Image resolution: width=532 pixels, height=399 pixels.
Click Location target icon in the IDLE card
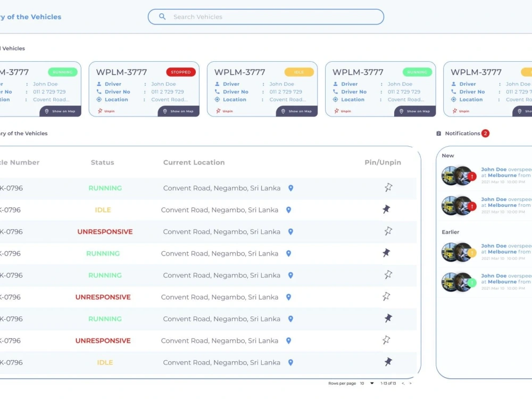click(217, 99)
